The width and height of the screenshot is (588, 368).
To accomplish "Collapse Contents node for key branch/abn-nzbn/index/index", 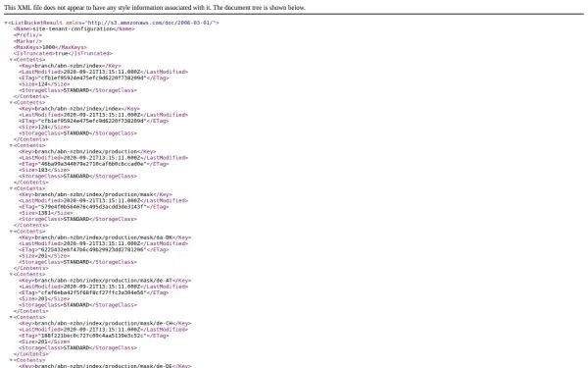I will 11,102.
